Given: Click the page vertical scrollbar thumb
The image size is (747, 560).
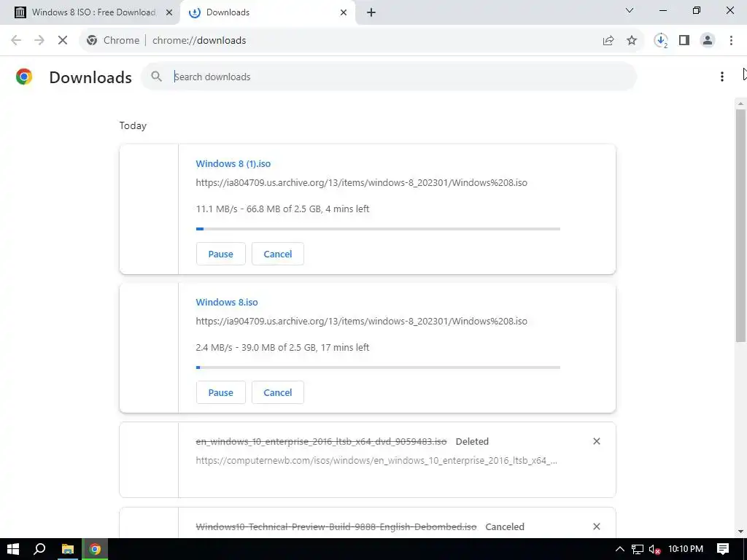Looking at the screenshot, I should click(x=740, y=226).
